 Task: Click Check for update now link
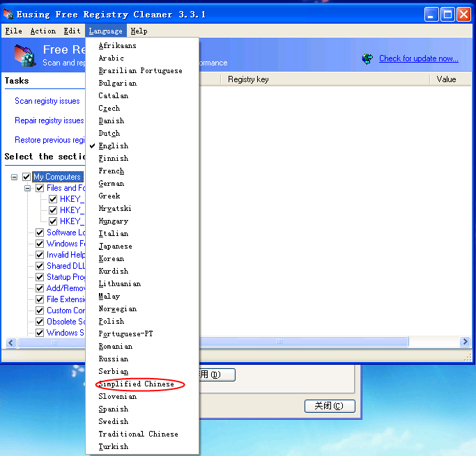419,58
